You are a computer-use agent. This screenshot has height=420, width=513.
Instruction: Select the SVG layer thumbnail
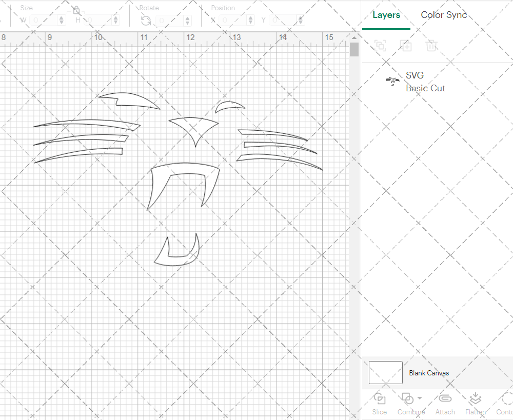pos(392,81)
